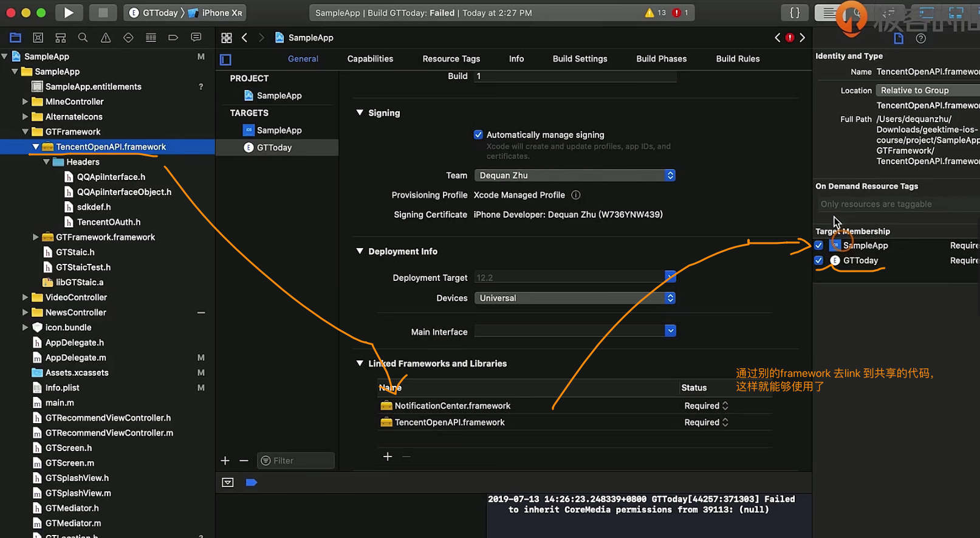Viewport: 980px width, 538px height.
Task: Open the Issue navigator warning icon
Action: click(x=106, y=38)
